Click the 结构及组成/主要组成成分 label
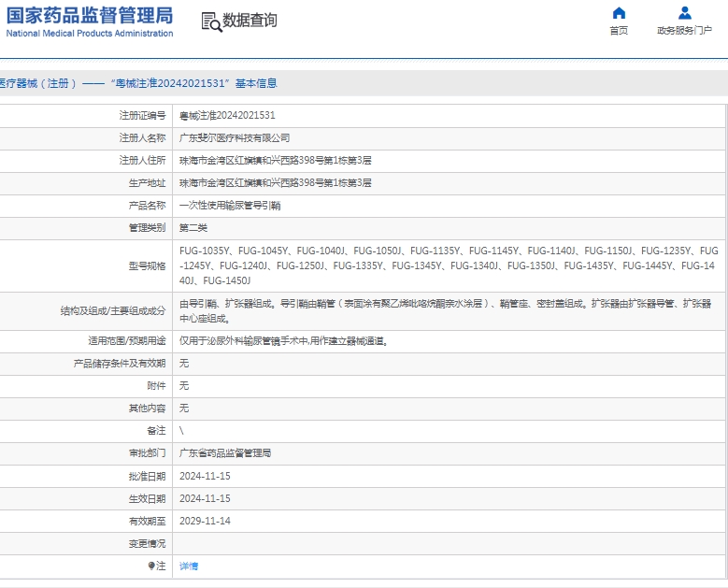 coord(113,311)
